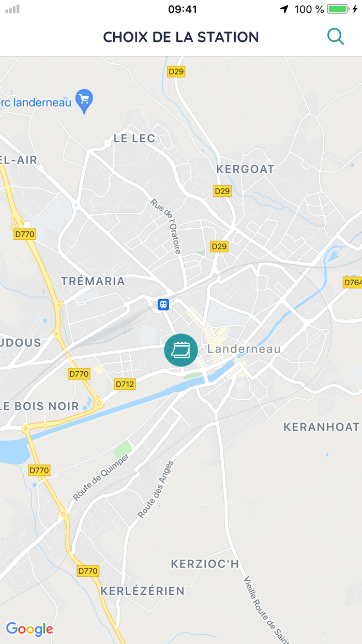Tap the blue train station icon
Viewport: 362px width, 644px height.
coord(163,304)
